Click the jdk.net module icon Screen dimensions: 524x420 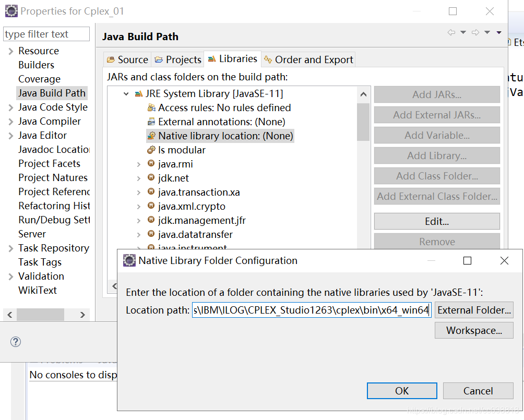pos(151,177)
